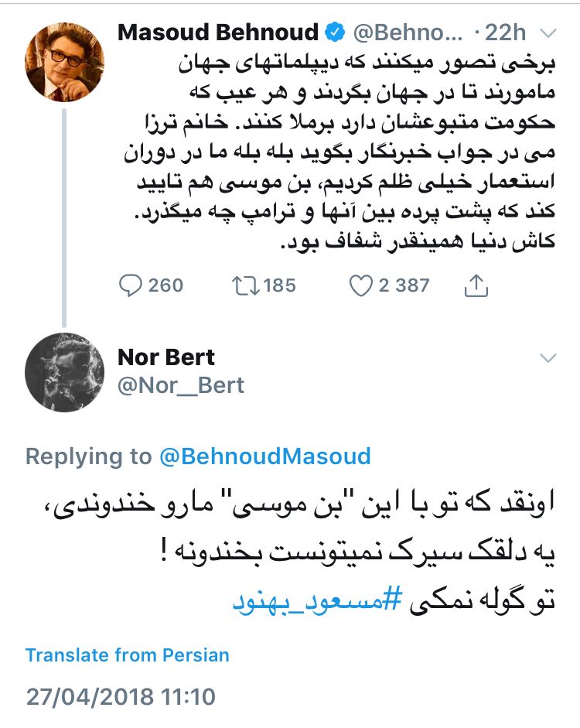Expand the options chevron on Nor Bert's reply
580x728 pixels.
click(x=548, y=357)
